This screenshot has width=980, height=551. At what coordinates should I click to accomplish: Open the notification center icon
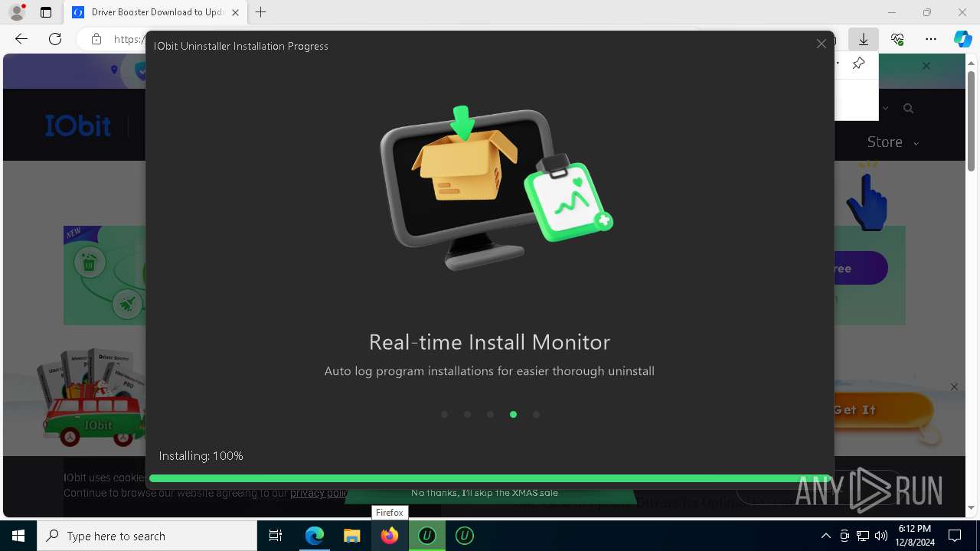click(955, 536)
